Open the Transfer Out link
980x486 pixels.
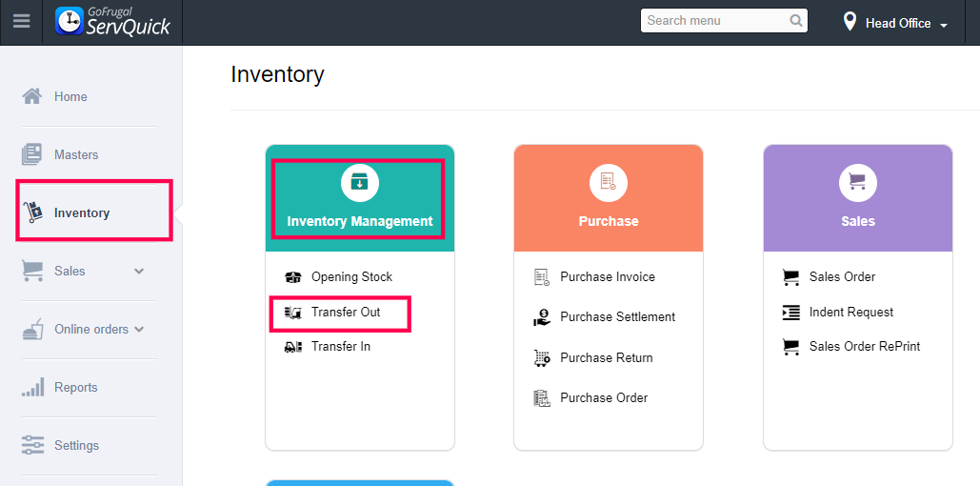(x=346, y=312)
